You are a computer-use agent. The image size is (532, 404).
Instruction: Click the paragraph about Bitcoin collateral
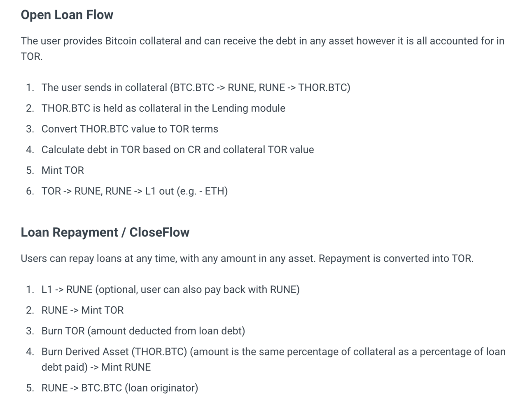point(262,49)
